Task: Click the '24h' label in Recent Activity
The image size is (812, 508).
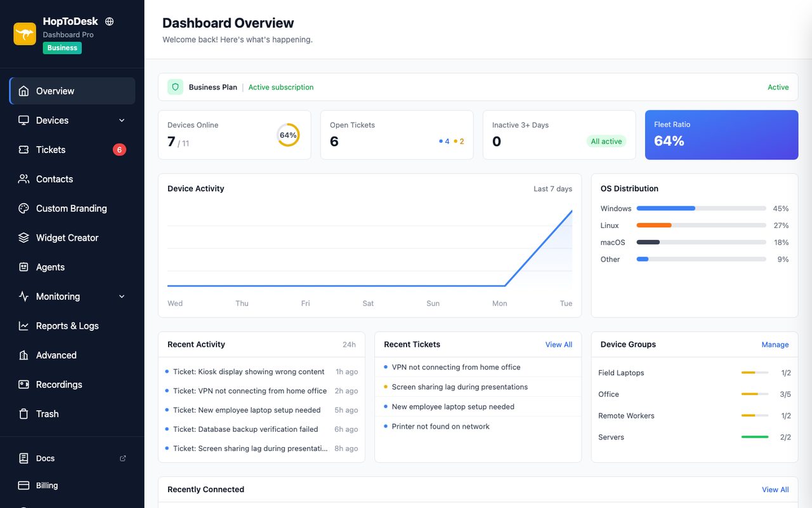Action: pos(349,345)
